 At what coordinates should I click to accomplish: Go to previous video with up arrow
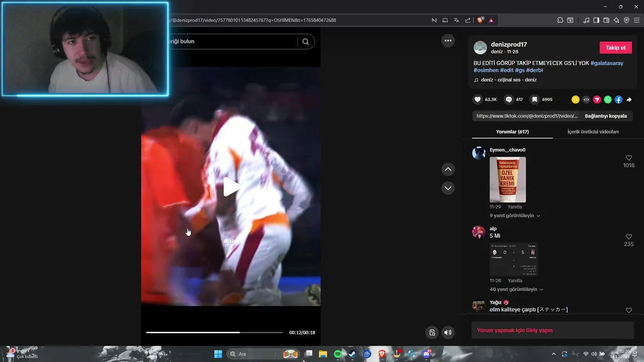[448, 169]
